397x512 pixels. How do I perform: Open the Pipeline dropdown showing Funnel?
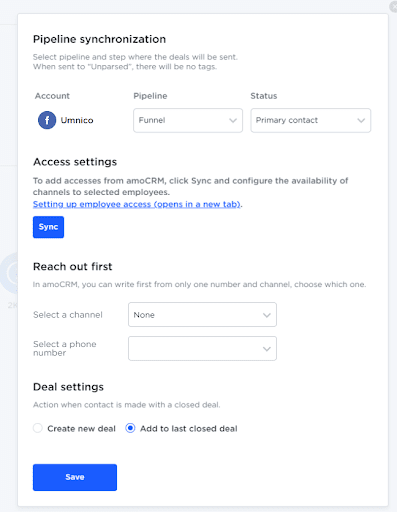pyautogui.click(x=188, y=120)
